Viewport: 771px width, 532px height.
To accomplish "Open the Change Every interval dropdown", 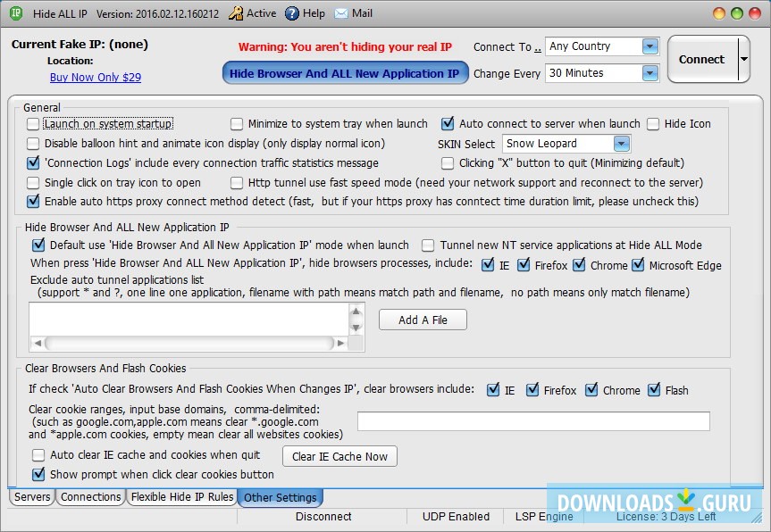I will 649,73.
